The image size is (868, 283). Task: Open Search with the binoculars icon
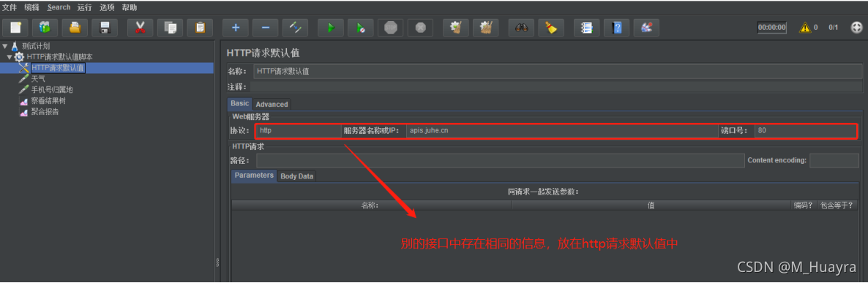tap(522, 28)
